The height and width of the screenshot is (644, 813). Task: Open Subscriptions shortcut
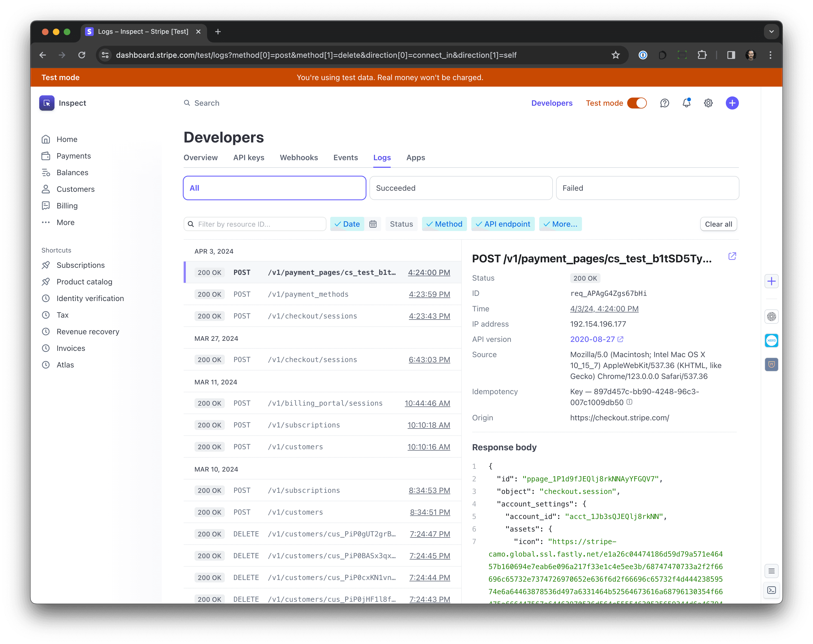(73, 265)
